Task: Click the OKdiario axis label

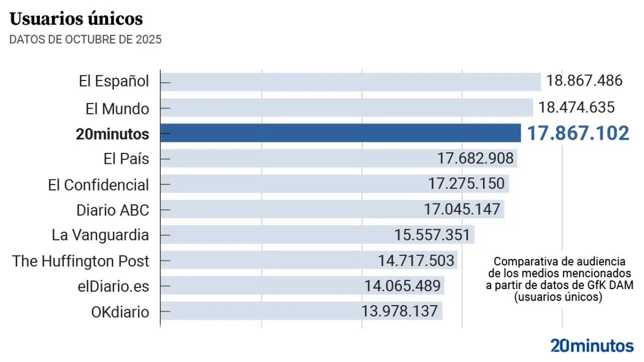Action: 120,312
